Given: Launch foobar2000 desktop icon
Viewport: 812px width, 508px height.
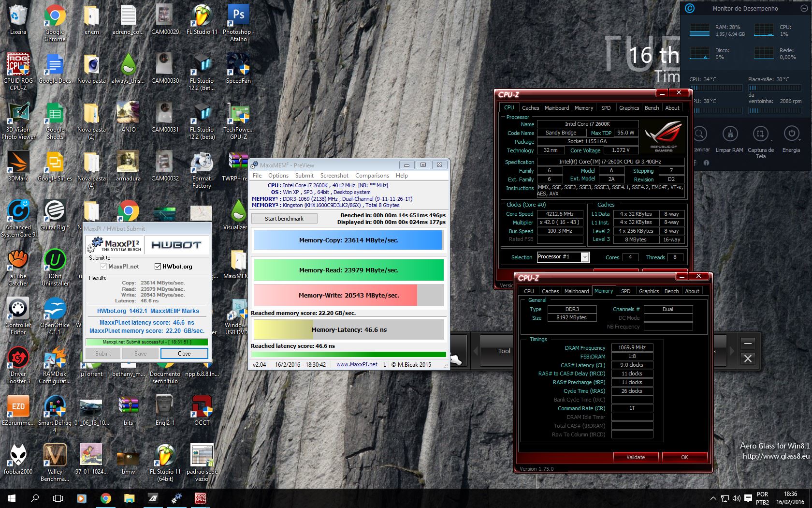Looking at the screenshot, I should [18, 459].
